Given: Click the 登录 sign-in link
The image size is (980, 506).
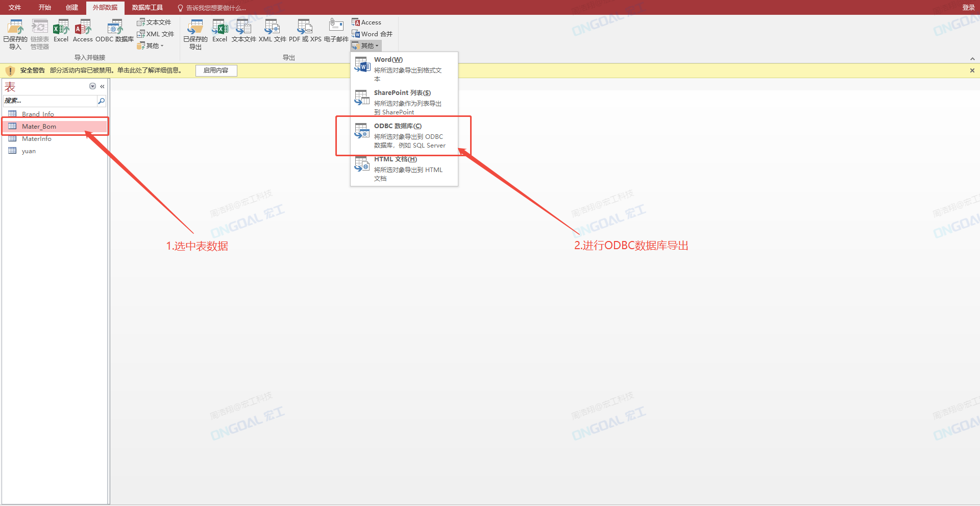Looking at the screenshot, I should [968, 8].
